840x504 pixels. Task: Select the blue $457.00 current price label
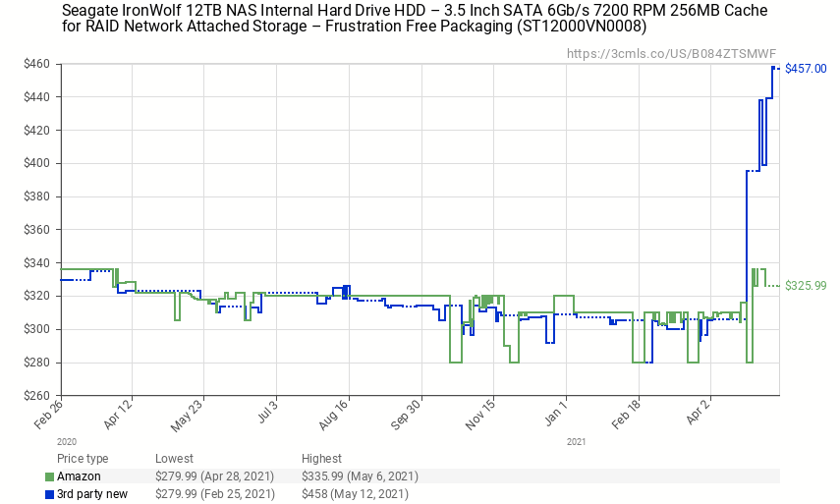pyautogui.click(x=806, y=69)
